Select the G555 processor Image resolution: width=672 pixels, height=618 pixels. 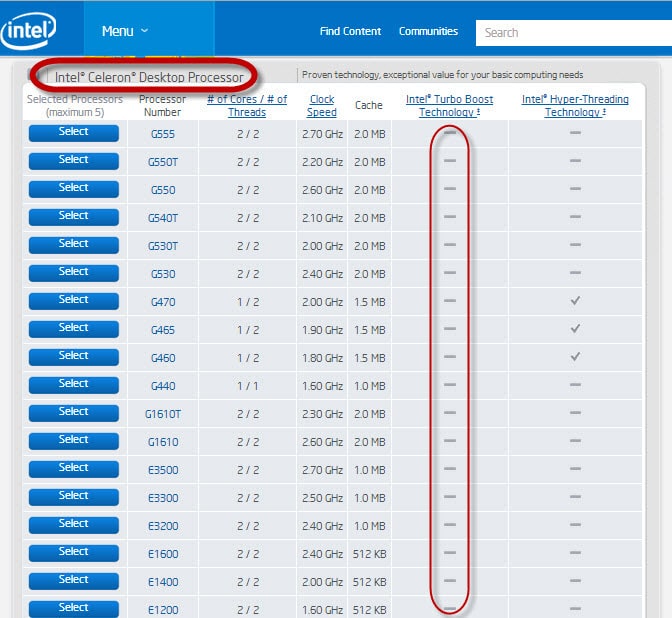pos(73,133)
